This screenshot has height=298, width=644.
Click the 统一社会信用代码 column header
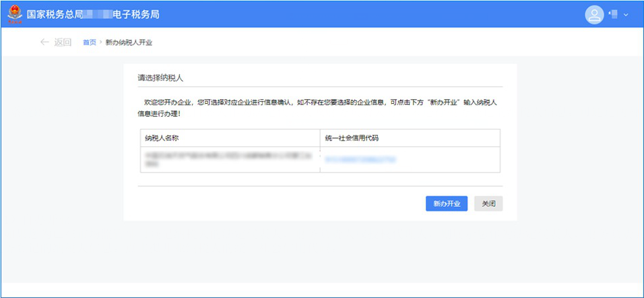[x=352, y=138]
